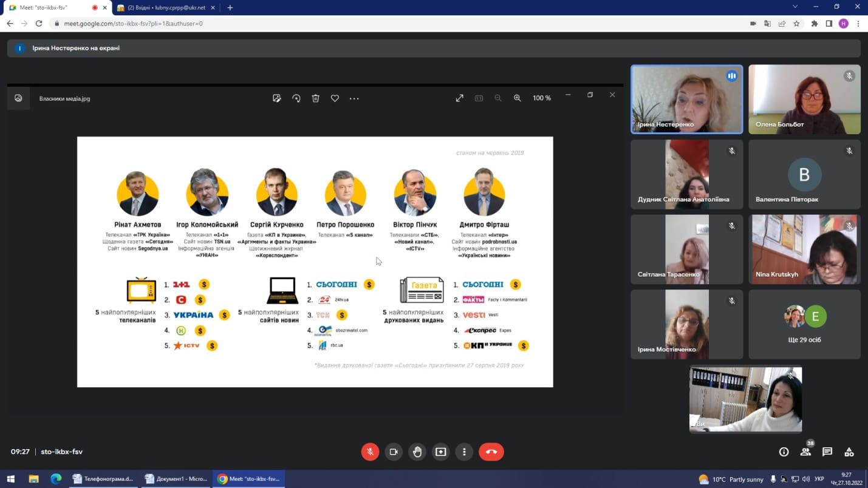
Task: Switch to the Chrome Meet taskbar window
Action: click(x=248, y=479)
